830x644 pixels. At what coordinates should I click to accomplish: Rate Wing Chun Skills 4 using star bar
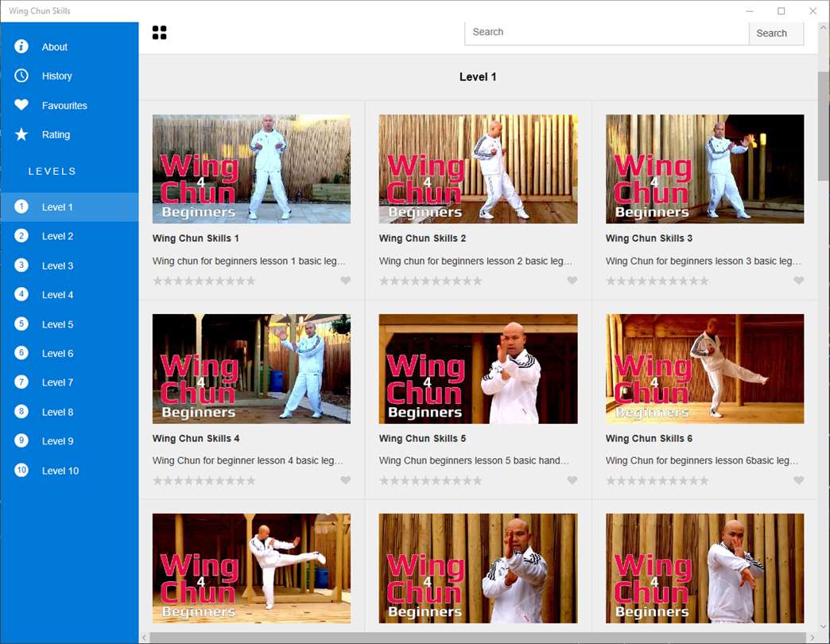(204, 481)
